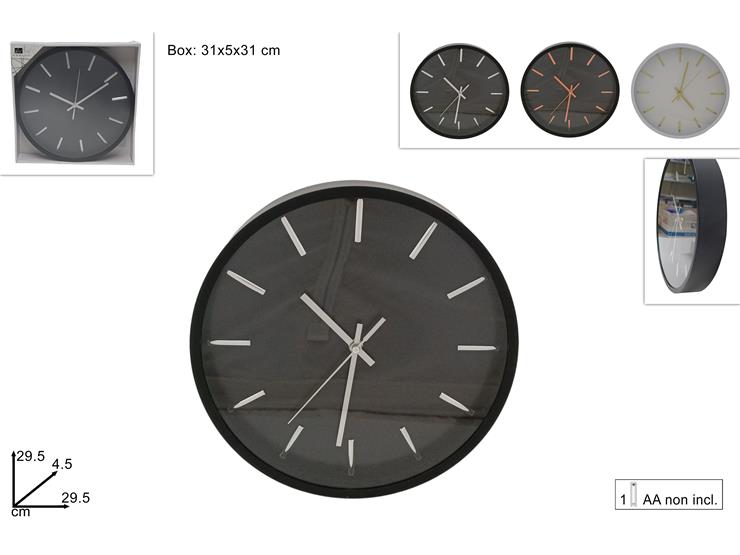This screenshot has width=740, height=555.
Task: Select the white clock with gold markers
Action: 680,90
